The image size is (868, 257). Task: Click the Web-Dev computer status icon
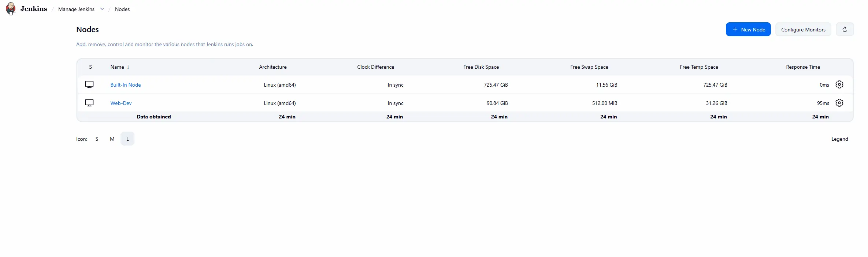coord(89,103)
